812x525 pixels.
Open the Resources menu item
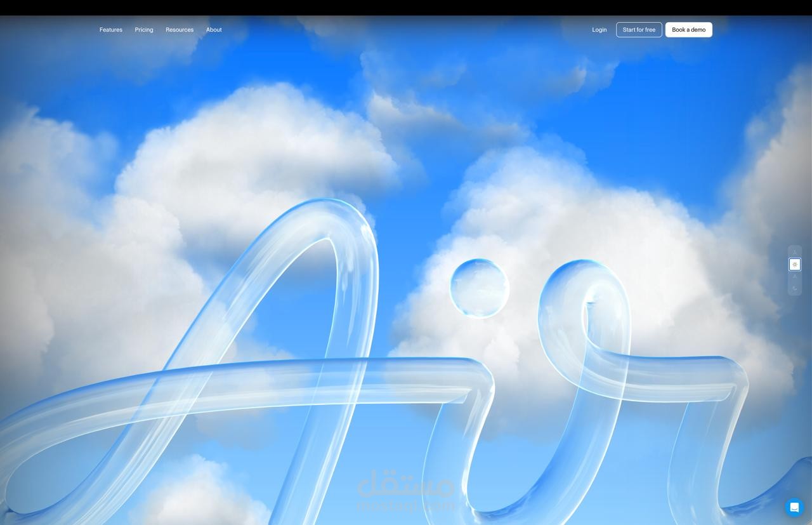click(x=180, y=30)
